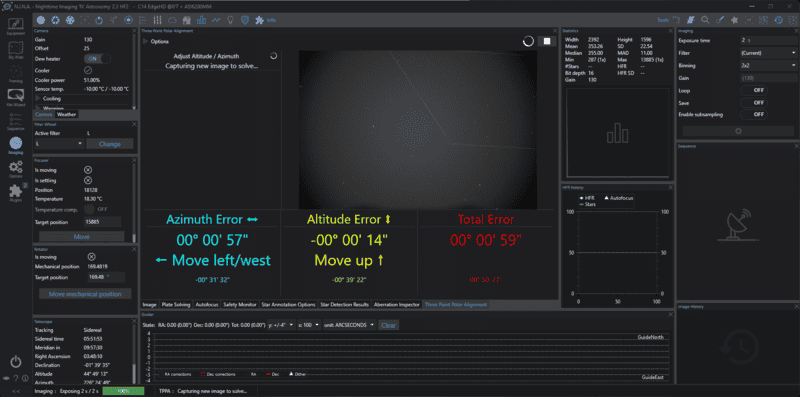Toggle focuser Temperature comp. switch
The image size is (800, 397).
(x=97, y=209)
